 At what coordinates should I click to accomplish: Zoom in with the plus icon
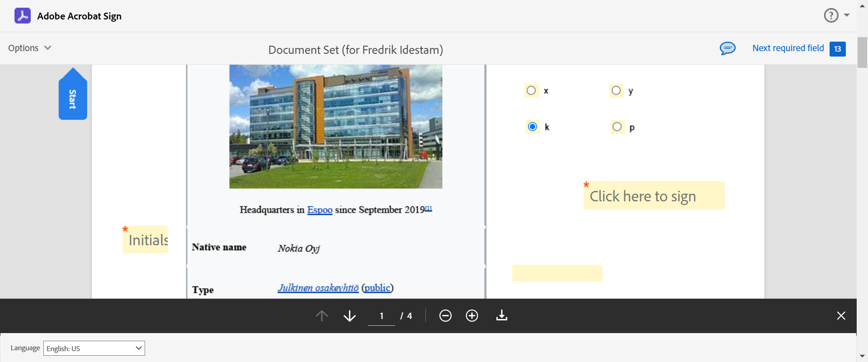(x=472, y=315)
